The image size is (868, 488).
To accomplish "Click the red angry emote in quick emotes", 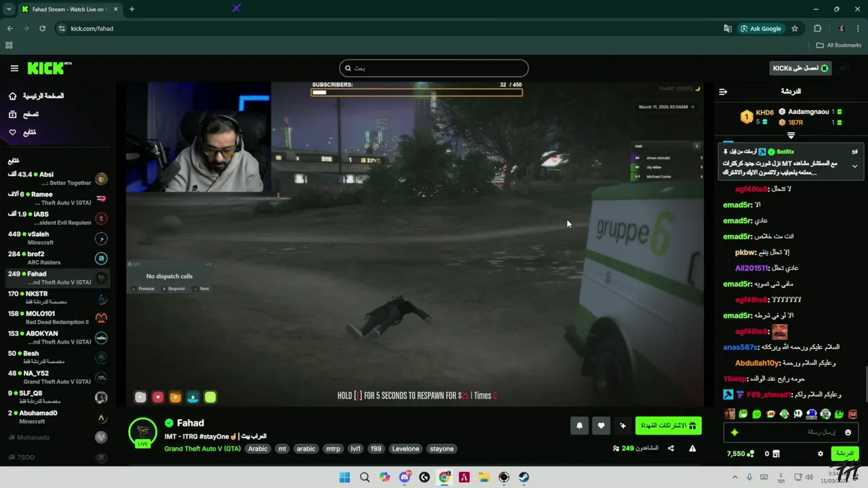I will (x=852, y=414).
